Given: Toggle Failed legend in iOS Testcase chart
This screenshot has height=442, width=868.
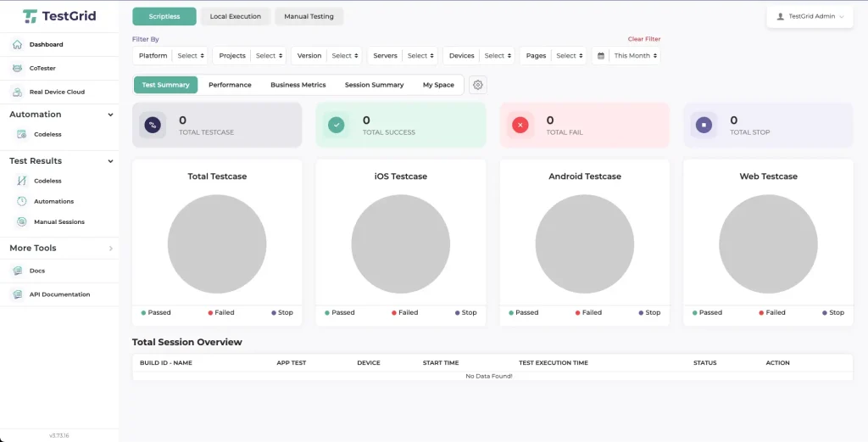Looking at the screenshot, I should 404,313.
